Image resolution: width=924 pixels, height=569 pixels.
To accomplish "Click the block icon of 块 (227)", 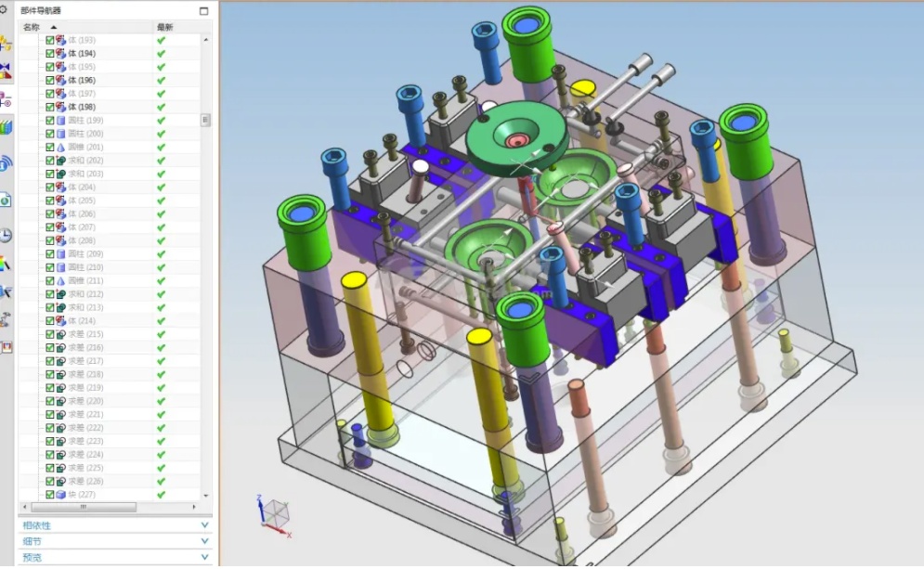I will (x=60, y=495).
